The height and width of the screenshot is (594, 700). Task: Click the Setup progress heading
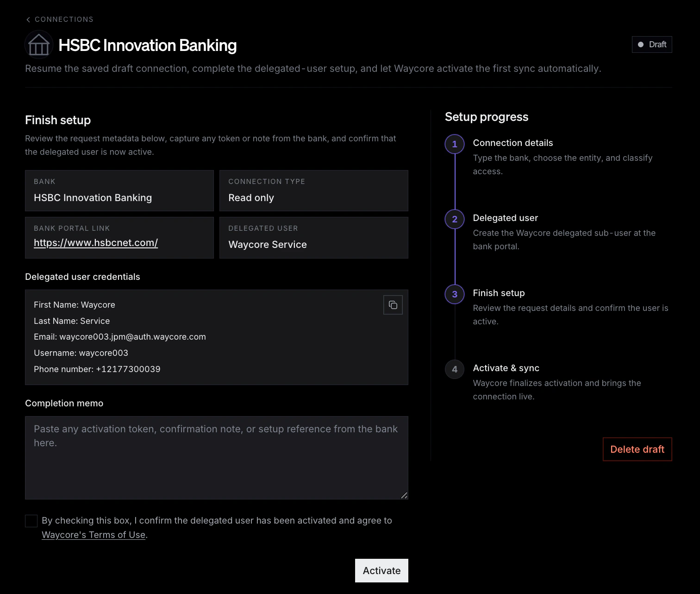[x=487, y=117]
